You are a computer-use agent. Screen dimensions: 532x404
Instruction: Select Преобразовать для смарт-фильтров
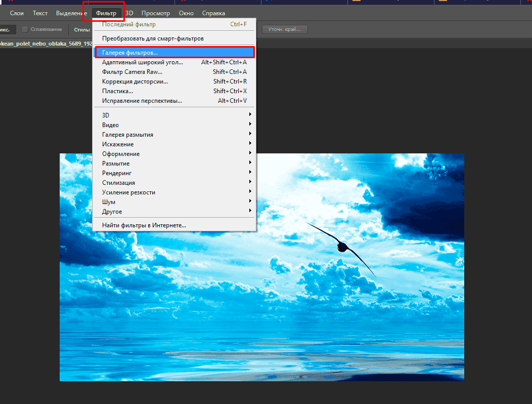153,38
